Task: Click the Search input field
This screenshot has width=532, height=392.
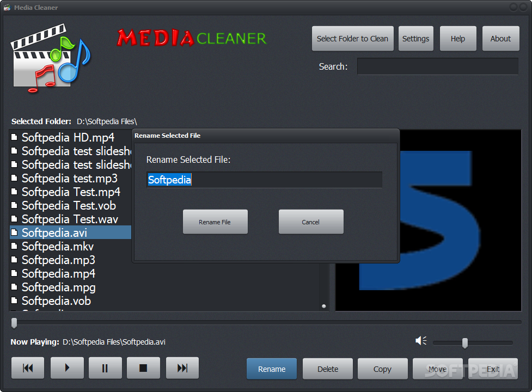Action: [438, 66]
